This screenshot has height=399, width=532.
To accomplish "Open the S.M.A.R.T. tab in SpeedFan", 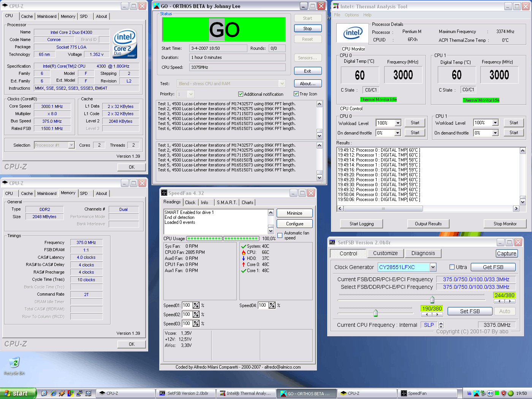I will (227, 203).
